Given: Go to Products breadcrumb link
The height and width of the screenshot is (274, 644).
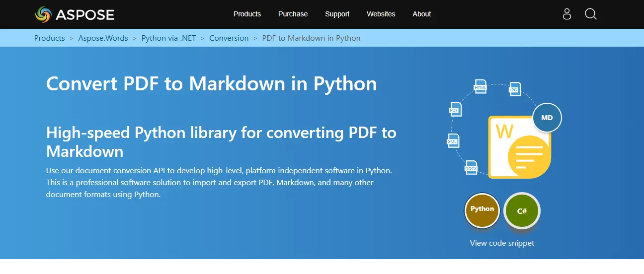Looking at the screenshot, I should 50,38.
